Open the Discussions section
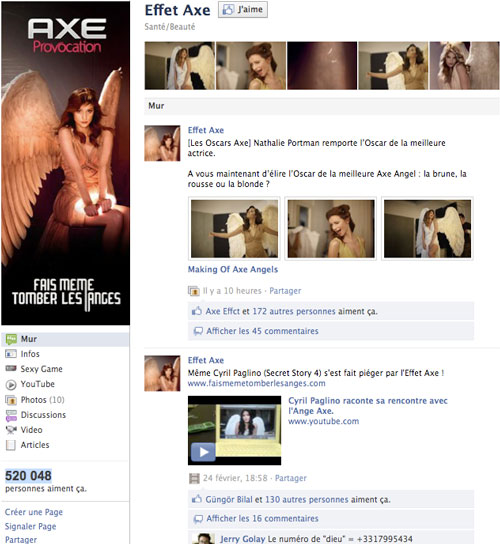 [x=43, y=415]
